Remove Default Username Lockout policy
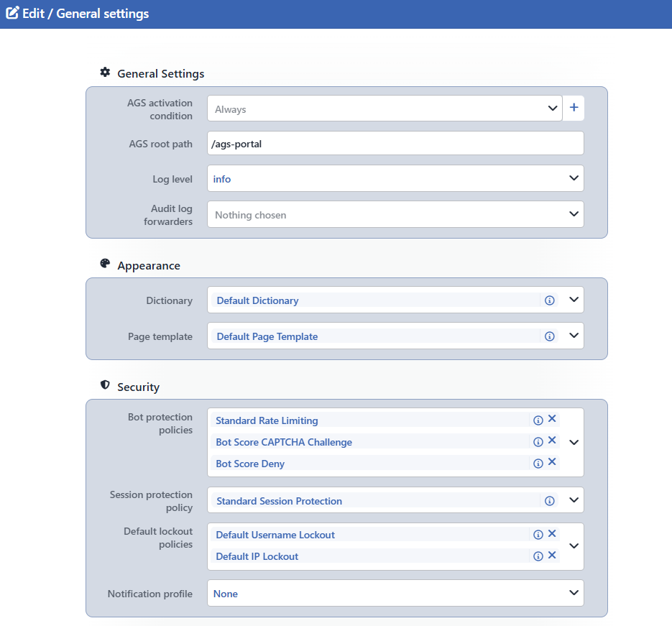This screenshot has height=626, width=672. [x=552, y=533]
